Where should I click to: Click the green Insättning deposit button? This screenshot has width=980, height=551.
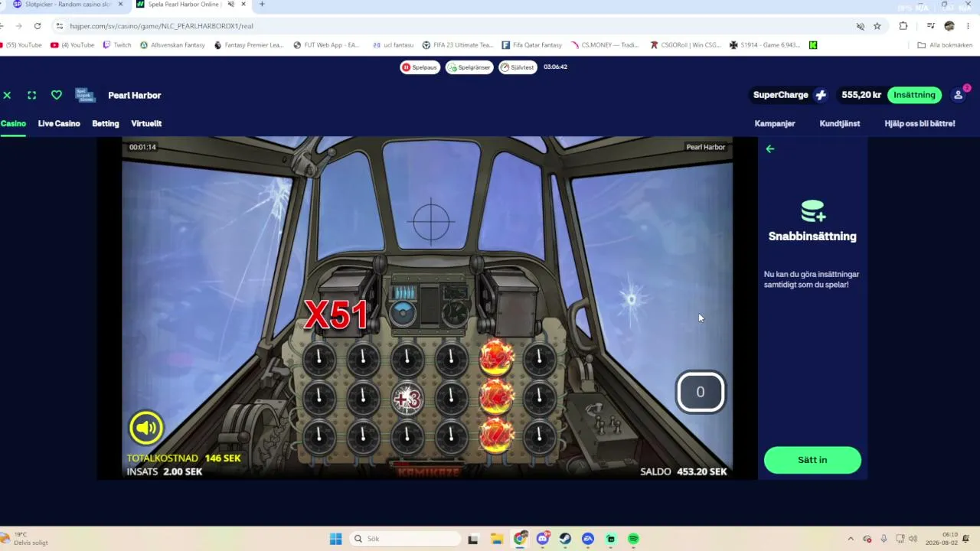pos(915,95)
